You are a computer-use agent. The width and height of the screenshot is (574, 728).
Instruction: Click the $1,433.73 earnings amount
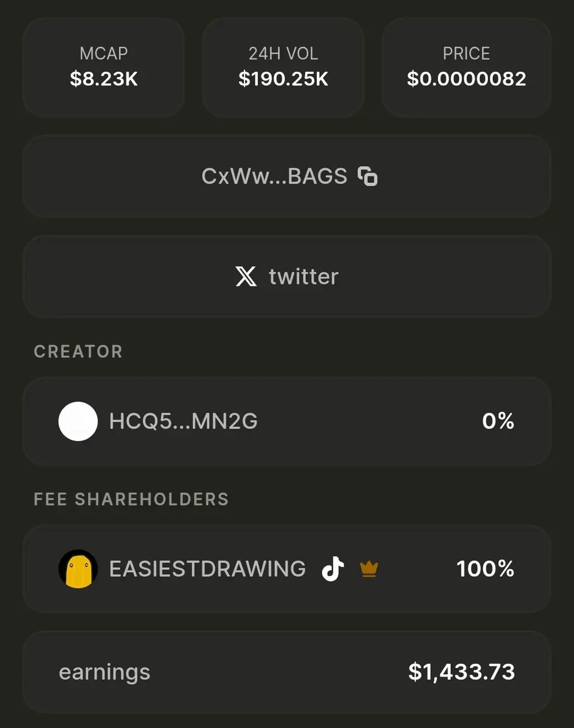click(x=462, y=672)
